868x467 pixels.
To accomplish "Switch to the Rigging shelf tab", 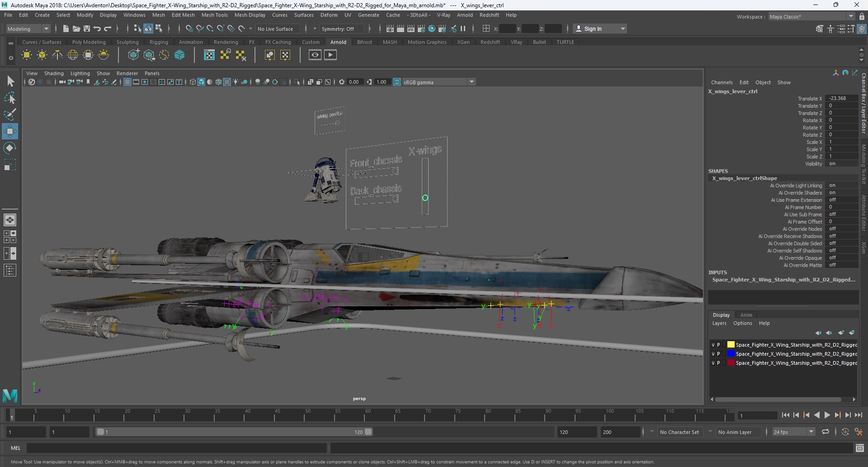I will pyautogui.click(x=159, y=42).
